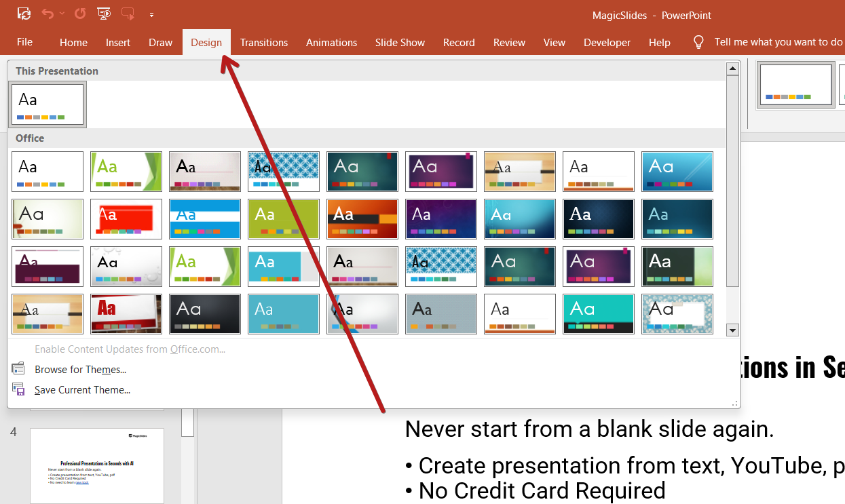
Task: Apply the flat gray theme
Action: click(441, 314)
